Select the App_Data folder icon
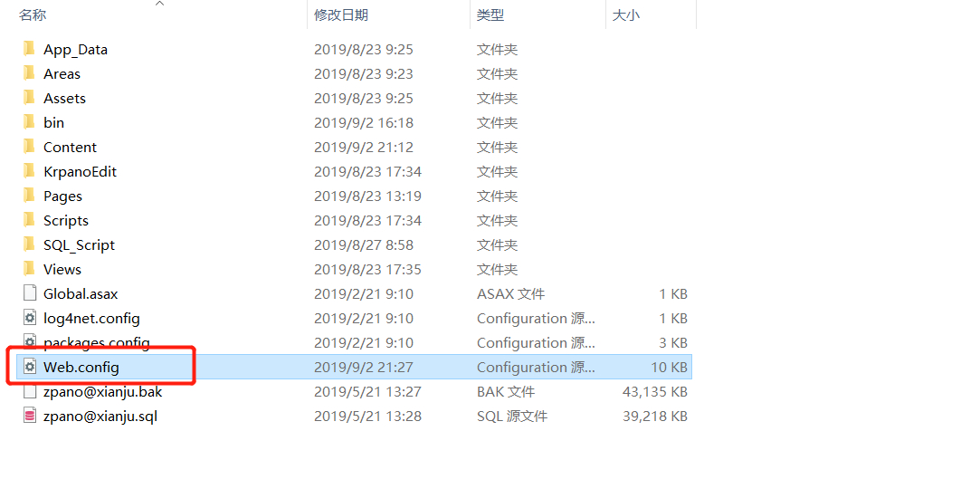The width and height of the screenshot is (980, 479). pos(29,49)
